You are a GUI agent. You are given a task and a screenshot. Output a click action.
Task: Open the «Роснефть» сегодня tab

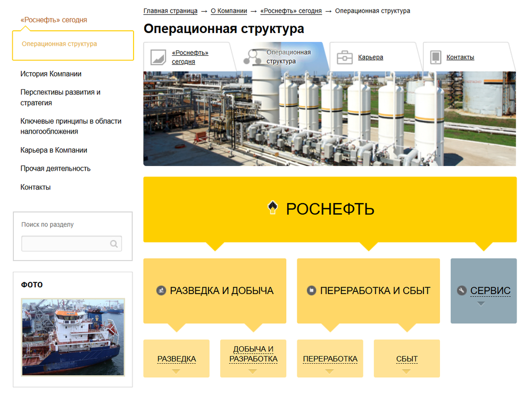(x=190, y=57)
